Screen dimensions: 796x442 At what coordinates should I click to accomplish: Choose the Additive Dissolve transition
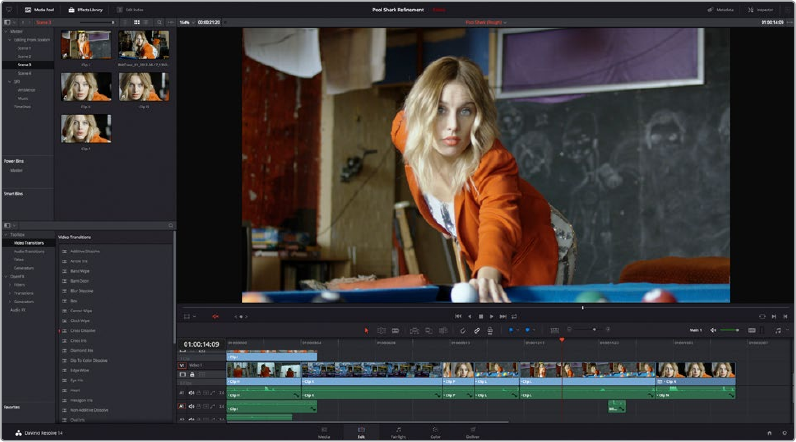coord(85,251)
